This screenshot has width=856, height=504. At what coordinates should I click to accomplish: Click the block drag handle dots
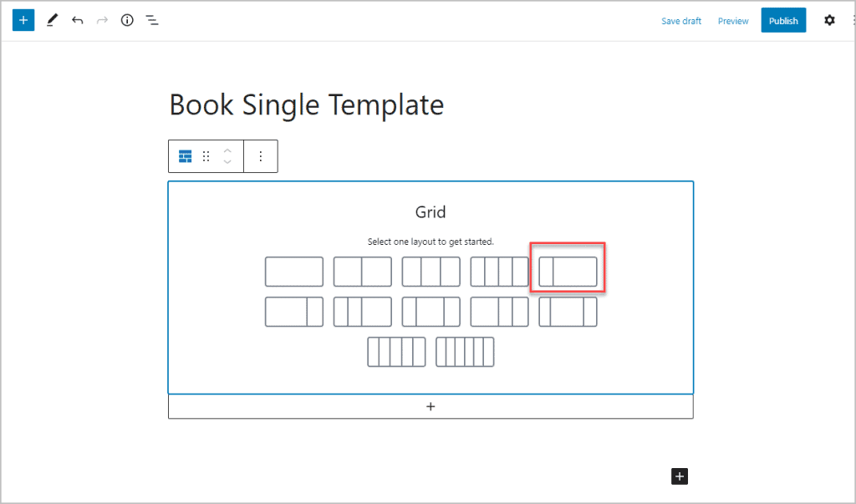206,156
